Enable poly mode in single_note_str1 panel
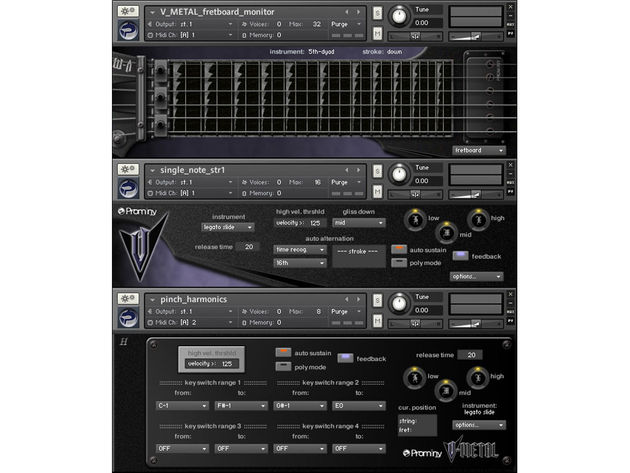The image size is (630, 473). point(399,263)
